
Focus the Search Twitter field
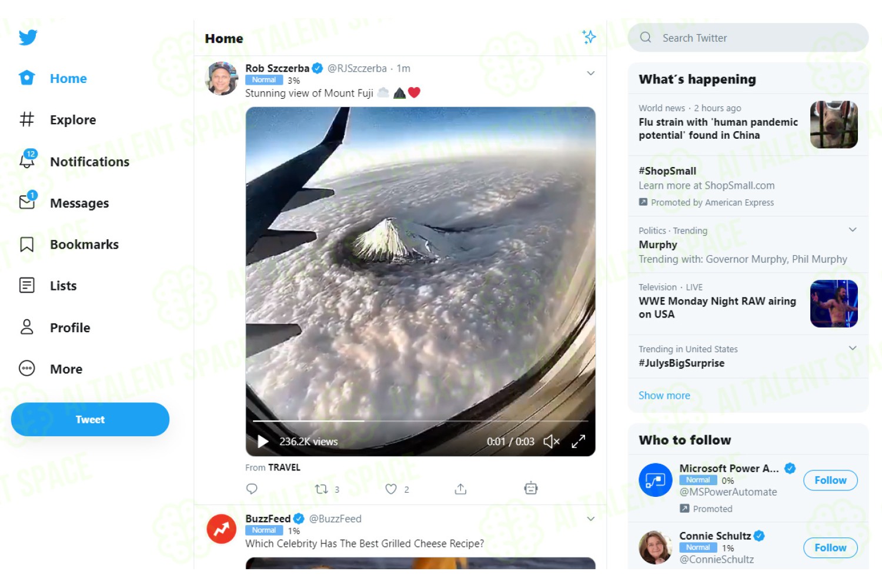748,38
